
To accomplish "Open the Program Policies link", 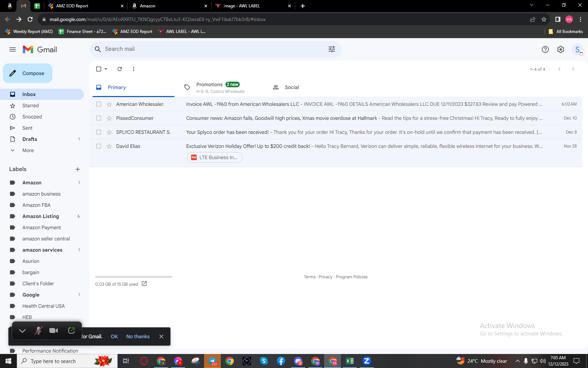I will (352, 277).
